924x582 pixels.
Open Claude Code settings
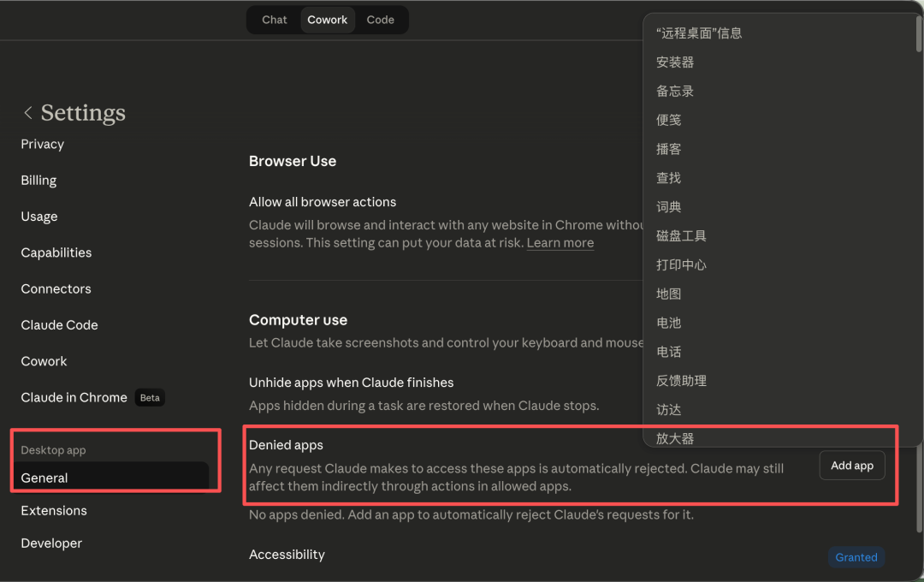pyautogui.click(x=59, y=324)
